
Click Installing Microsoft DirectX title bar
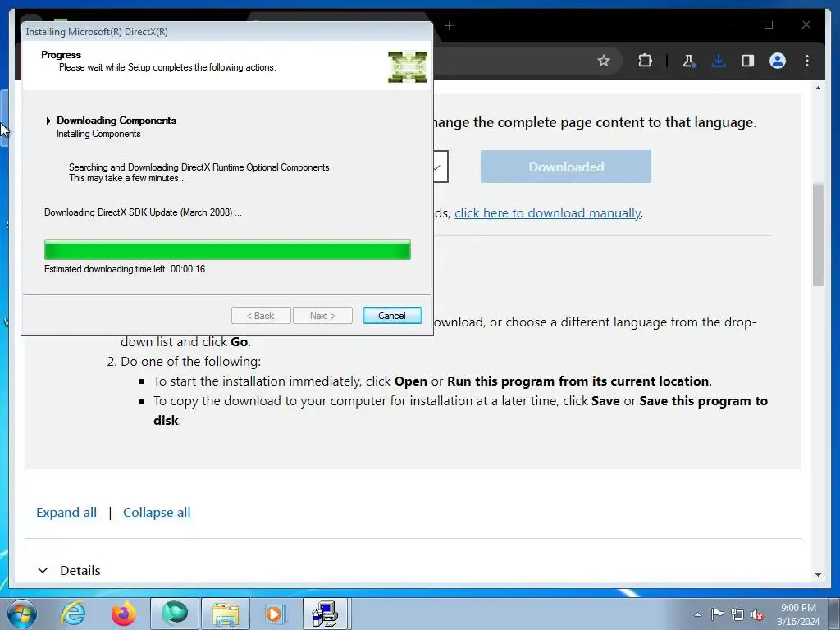[227, 32]
